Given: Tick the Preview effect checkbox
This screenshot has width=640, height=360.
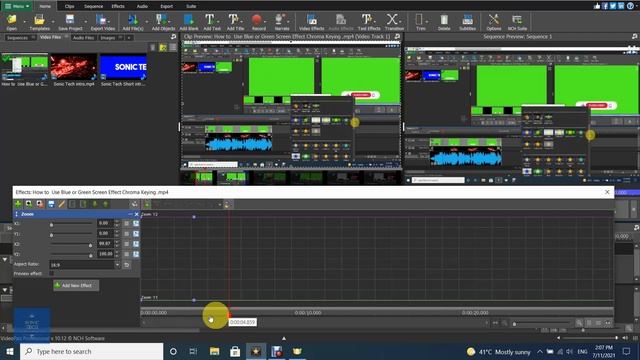Looking at the screenshot, I should click(51, 273).
